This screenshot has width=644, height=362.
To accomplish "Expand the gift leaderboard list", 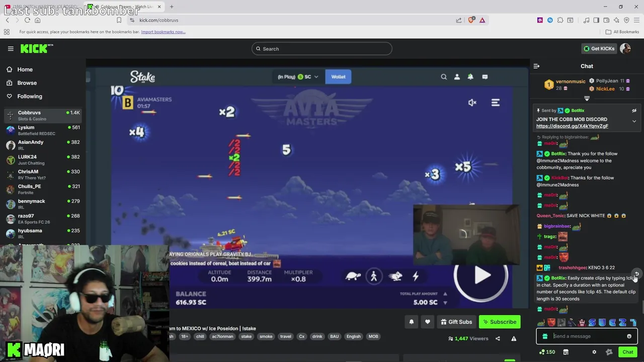I will point(587,98).
